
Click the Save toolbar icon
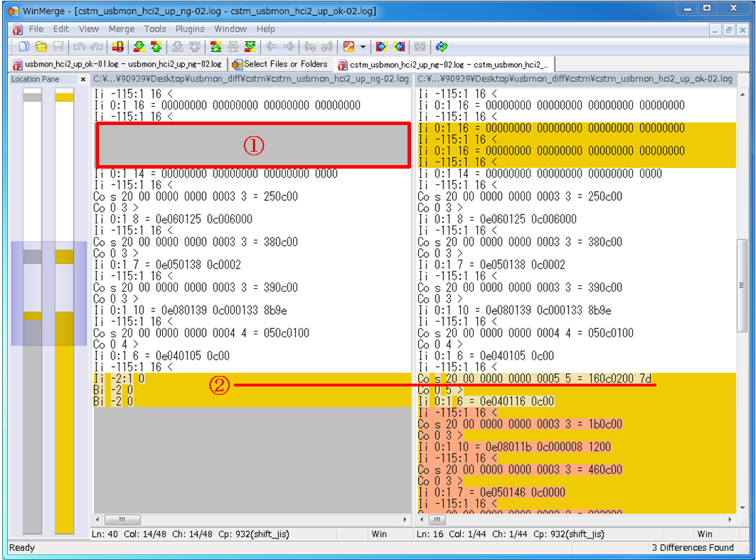click(58, 47)
